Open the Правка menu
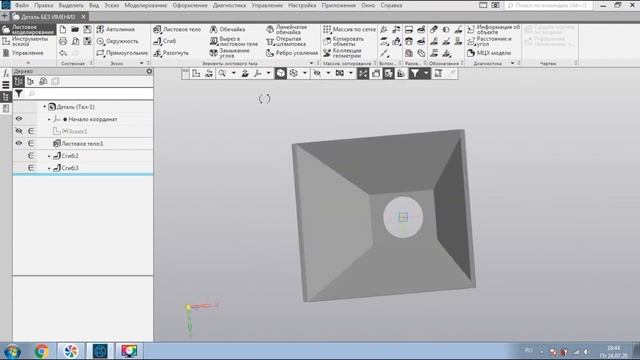Screen dimensions: 640x360 pyautogui.click(x=44, y=5)
